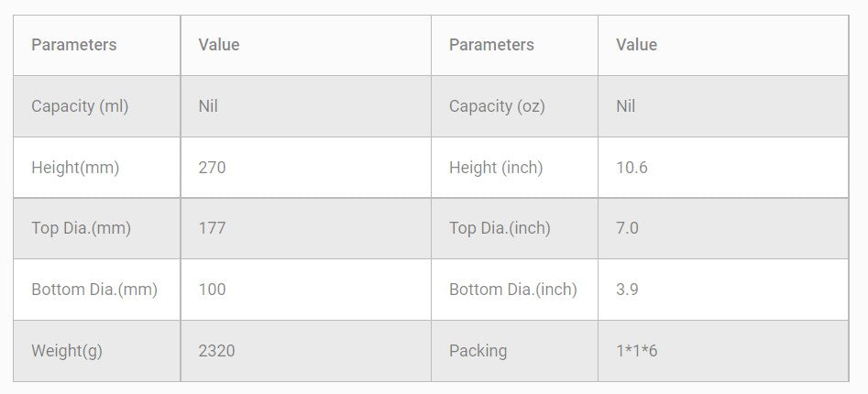
Task: Click the Capacity (ml) parameter cell
Action: point(80,106)
